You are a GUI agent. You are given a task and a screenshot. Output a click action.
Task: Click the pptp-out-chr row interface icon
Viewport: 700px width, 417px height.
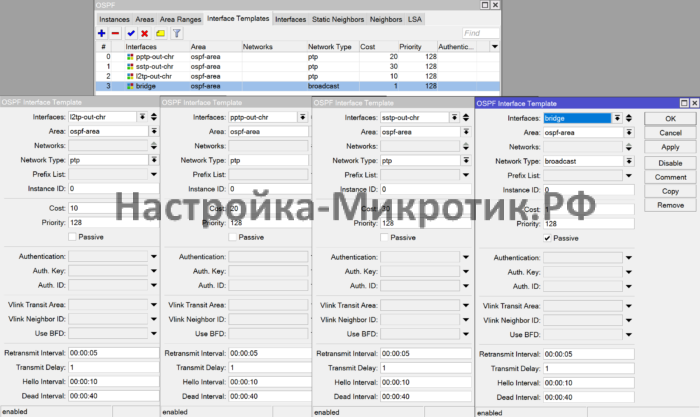[x=130, y=57]
